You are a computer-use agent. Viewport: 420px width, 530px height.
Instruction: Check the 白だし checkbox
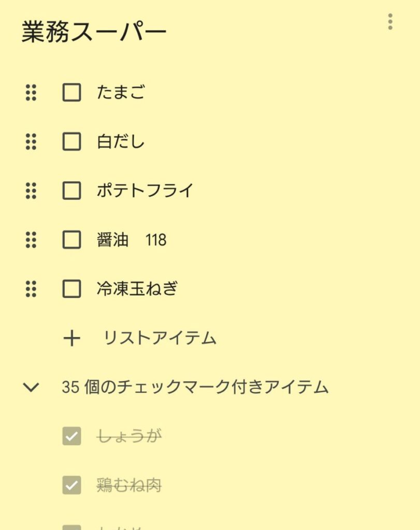pyautogui.click(x=72, y=142)
